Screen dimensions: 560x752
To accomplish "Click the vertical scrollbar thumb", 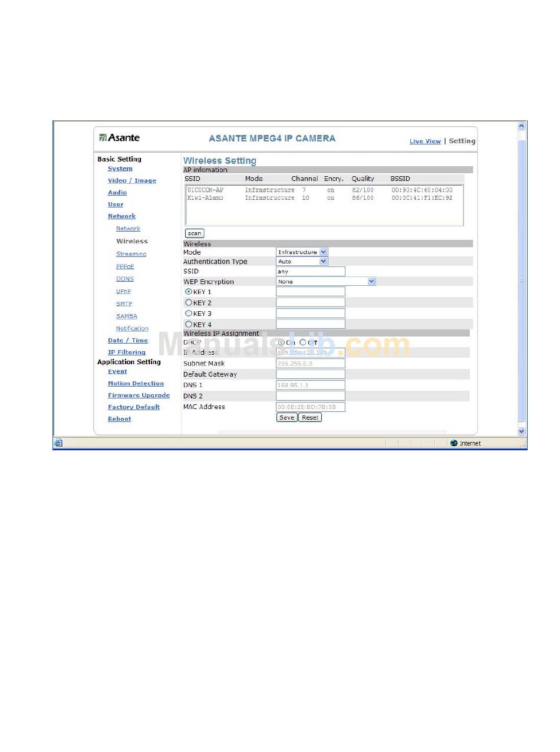I will click(x=521, y=281).
